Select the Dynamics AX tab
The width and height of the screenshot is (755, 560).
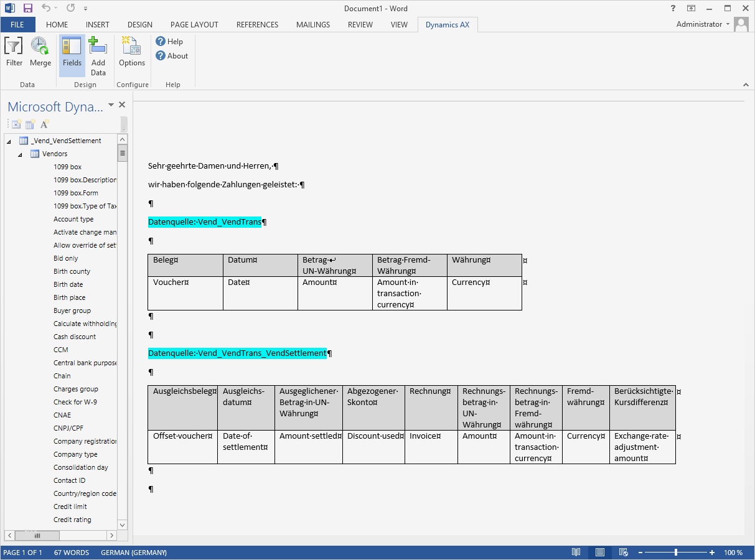448,25
